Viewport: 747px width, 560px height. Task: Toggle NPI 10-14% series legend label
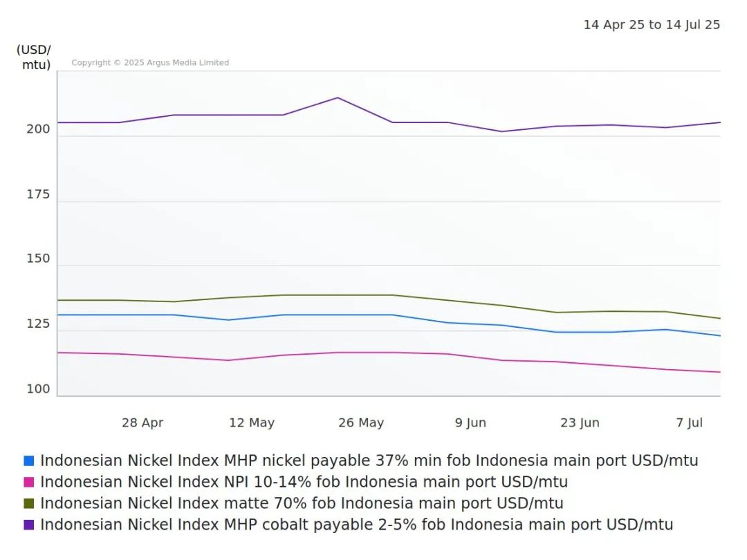click(x=304, y=482)
